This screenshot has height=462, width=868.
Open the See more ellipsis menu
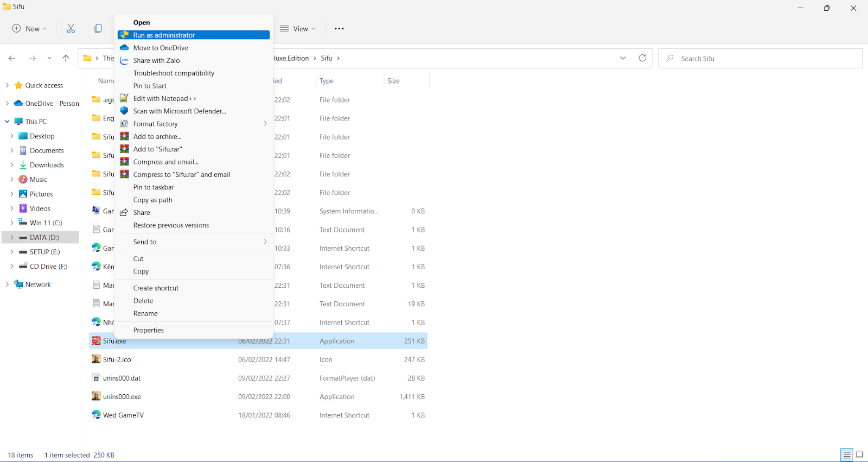pos(339,29)
